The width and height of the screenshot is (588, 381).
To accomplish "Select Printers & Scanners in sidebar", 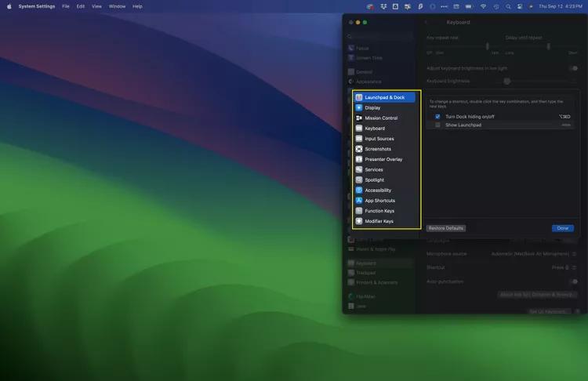I will [x=379, y=283].
